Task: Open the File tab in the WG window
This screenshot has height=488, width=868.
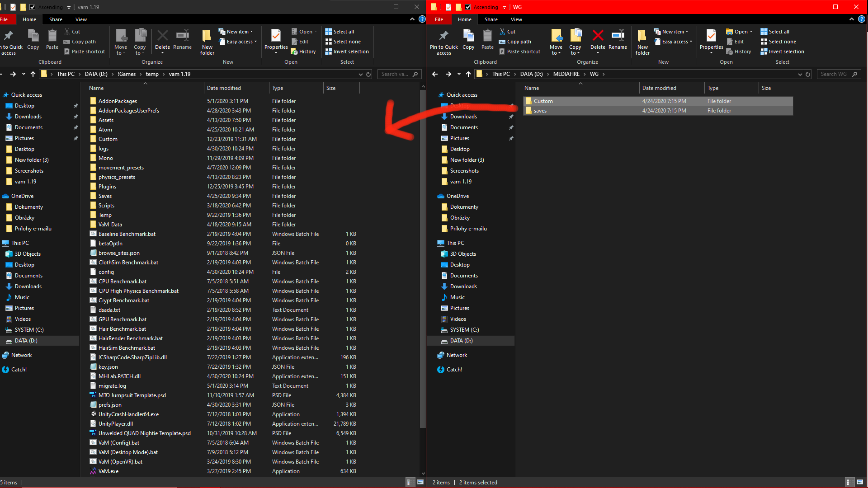Action: (x=439, y=19)
